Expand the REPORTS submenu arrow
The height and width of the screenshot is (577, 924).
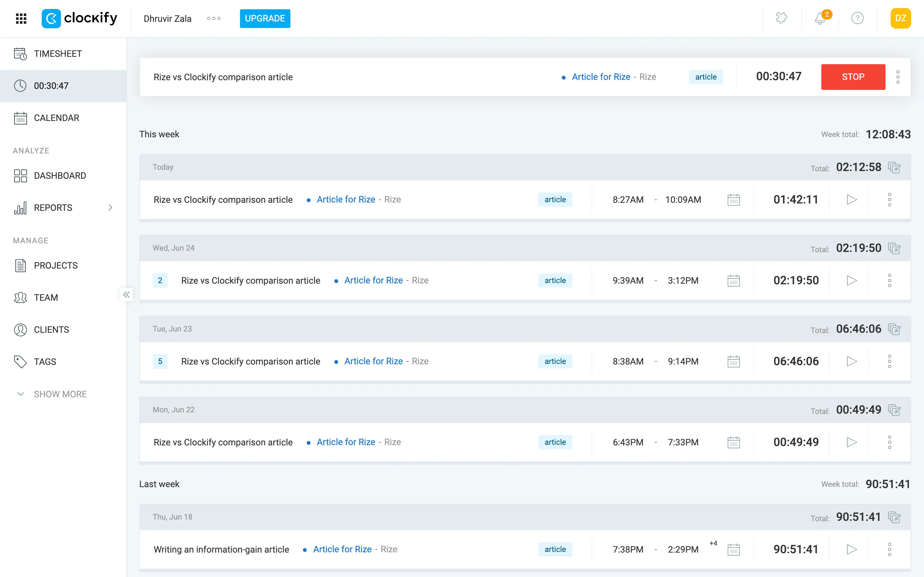(x=110, y=208)
